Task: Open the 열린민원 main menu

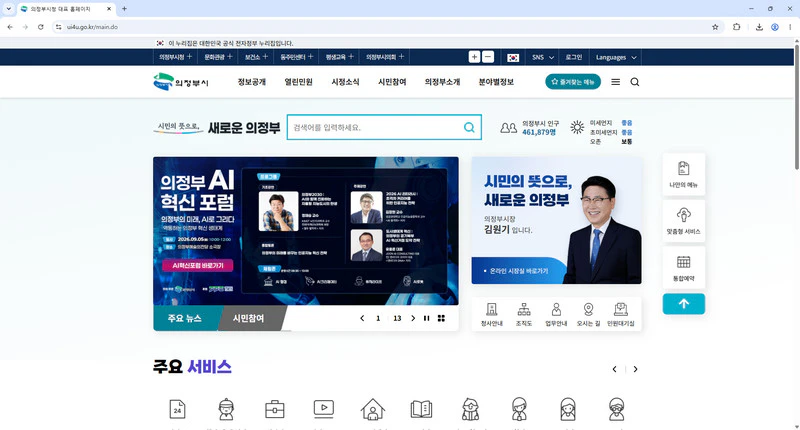Action: click(298, 82)
